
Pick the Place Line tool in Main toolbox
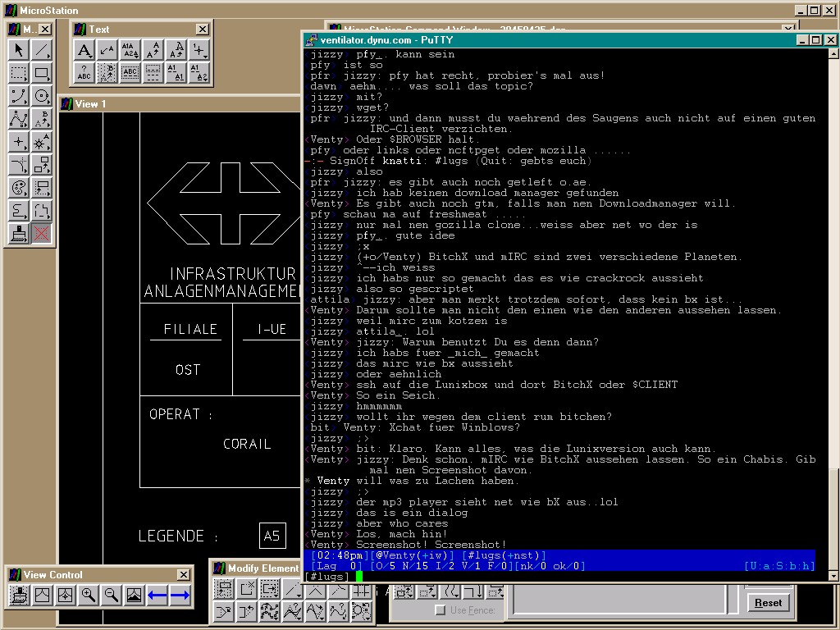click(x=41, y=50)
